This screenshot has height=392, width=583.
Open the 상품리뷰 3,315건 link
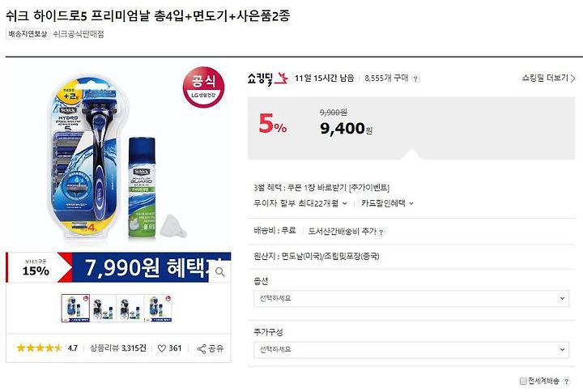click(x=118, y=348)
